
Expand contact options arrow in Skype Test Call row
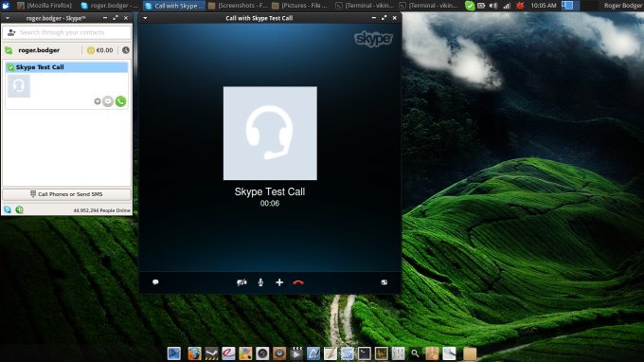point(98,101)
